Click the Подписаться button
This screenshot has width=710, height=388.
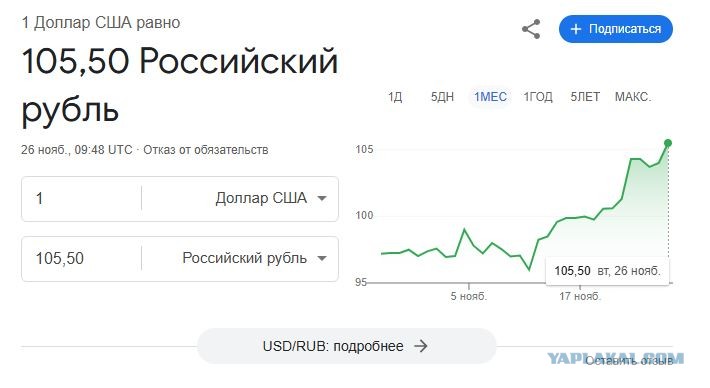click(616, 29)
